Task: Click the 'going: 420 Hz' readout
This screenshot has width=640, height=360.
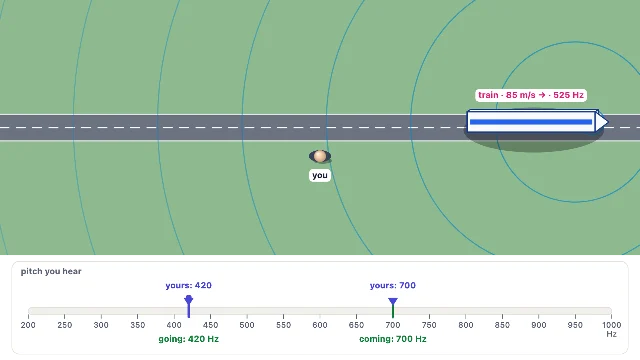Action: [189, 339]
